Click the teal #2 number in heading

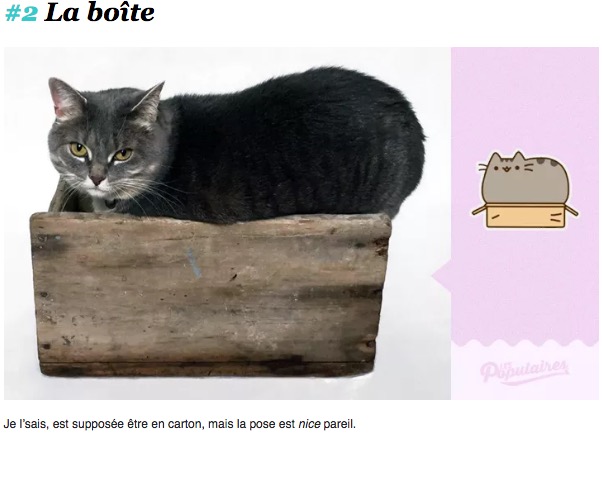point(21,13)
